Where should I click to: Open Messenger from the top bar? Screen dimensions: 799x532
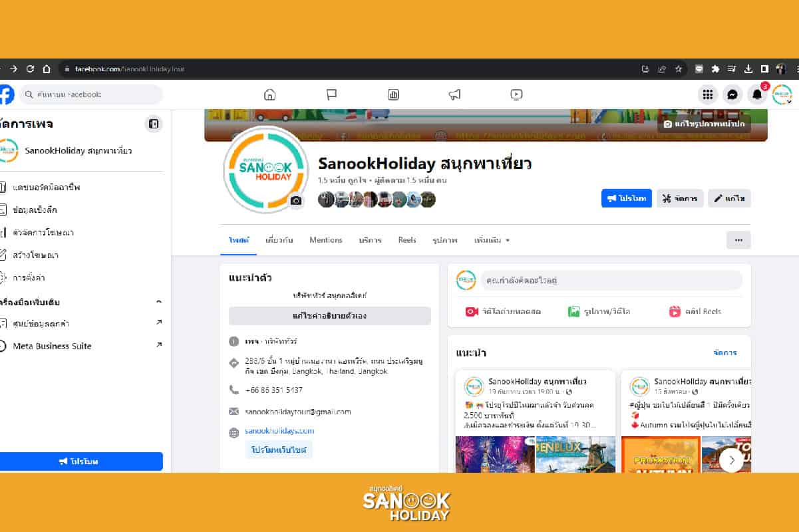tap(732, 94)
